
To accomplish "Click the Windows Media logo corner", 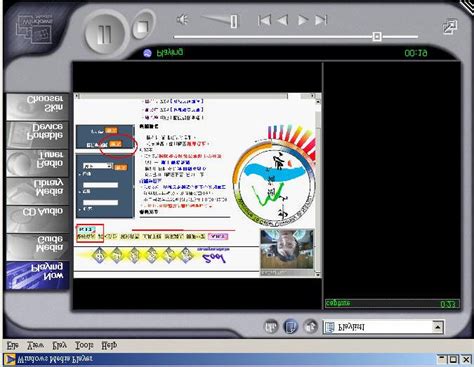I will pos(34,29).
